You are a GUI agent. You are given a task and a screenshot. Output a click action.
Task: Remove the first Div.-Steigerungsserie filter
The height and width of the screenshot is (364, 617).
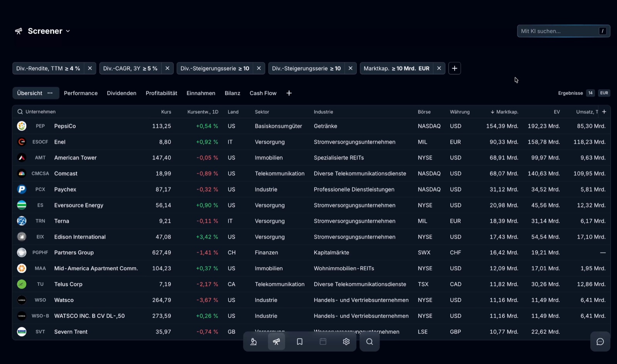pyautogui.click(x=259, y=68)
